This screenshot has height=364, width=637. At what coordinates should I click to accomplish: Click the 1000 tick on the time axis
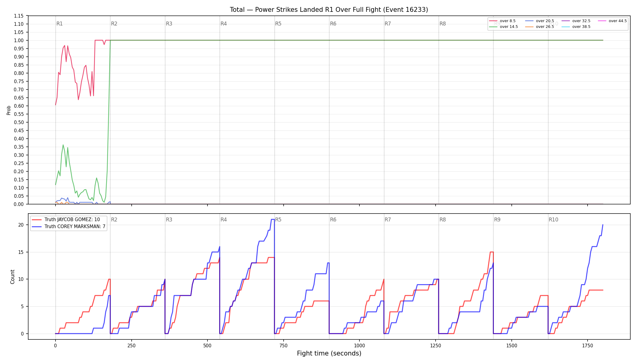pyautogui.click(x=359, y=345)
